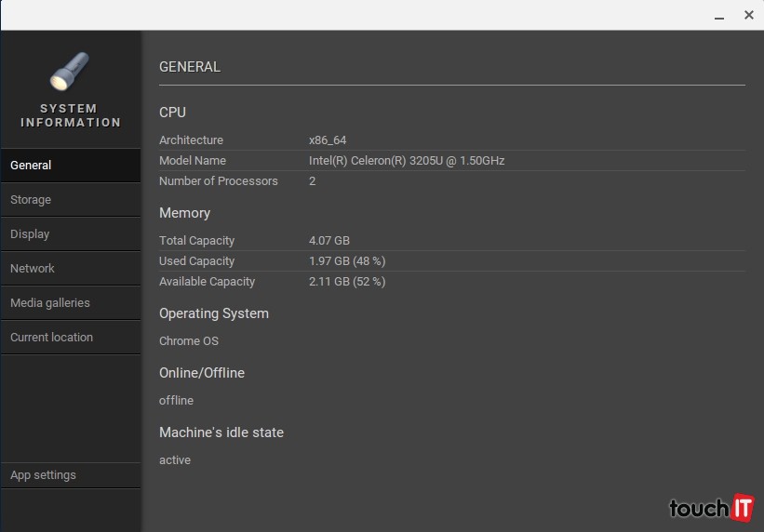Click the SYSTEM INFORMATION title text

click(x=71, y=115)
